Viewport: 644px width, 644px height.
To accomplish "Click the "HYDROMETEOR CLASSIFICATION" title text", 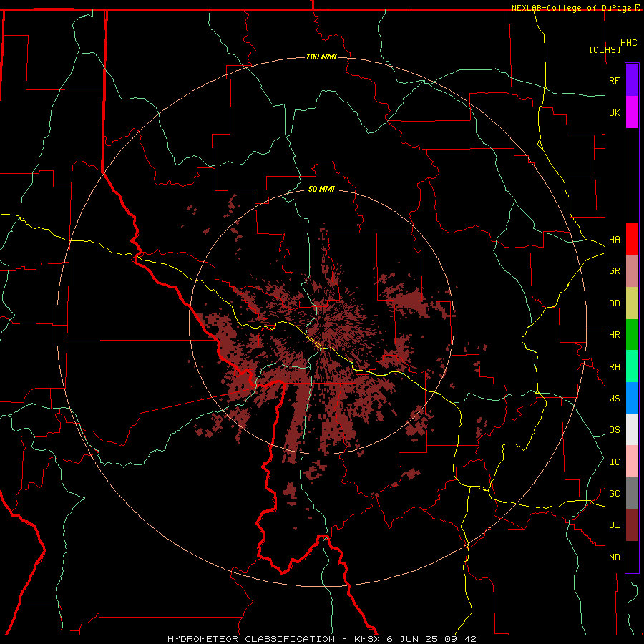I will [x=251, y=639].
